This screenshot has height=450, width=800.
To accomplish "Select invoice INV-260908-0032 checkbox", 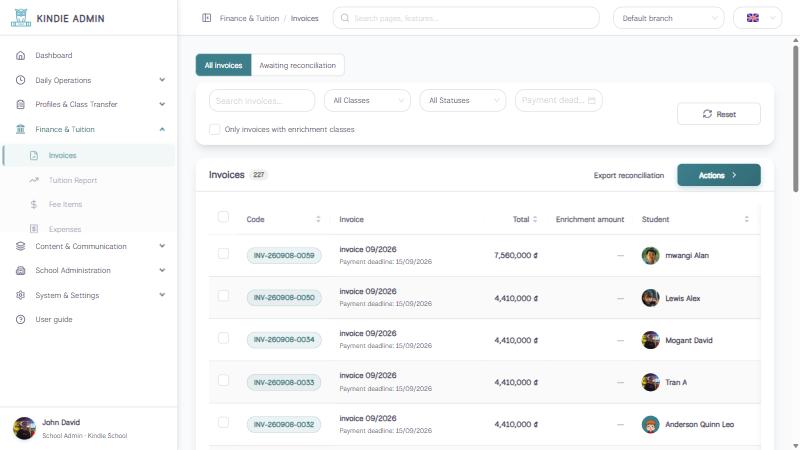I will coord(223,422).
